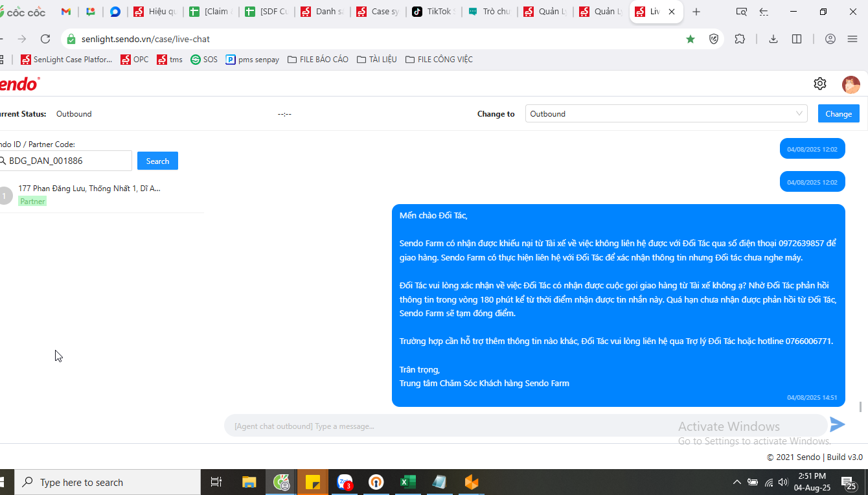Reload the current page
The image size is (868, 495).
[45, 39]
